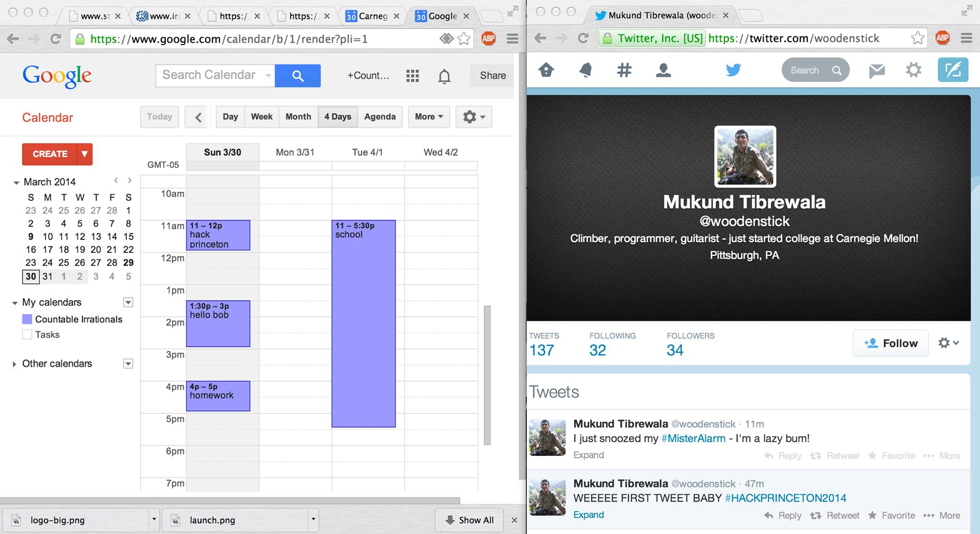Switch to the Agenda view
This screenshot has width=980, height=534.
tap(379, 117)
